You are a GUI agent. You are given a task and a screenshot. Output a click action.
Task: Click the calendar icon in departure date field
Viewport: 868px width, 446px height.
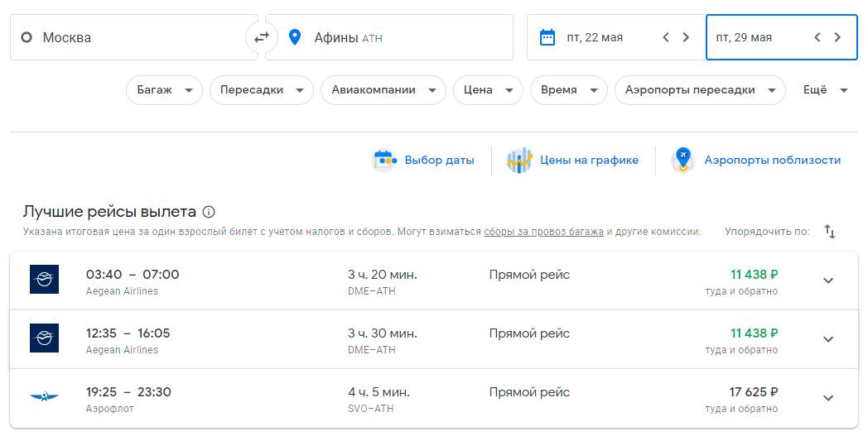(547, 37)
